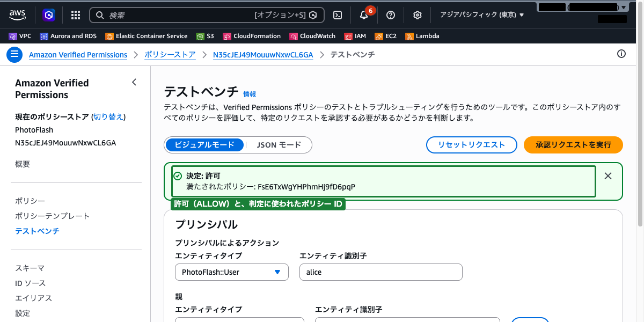Click 承認リクエストを実行 button
This screenshot has height=322, width=644.
click(573, 145)
